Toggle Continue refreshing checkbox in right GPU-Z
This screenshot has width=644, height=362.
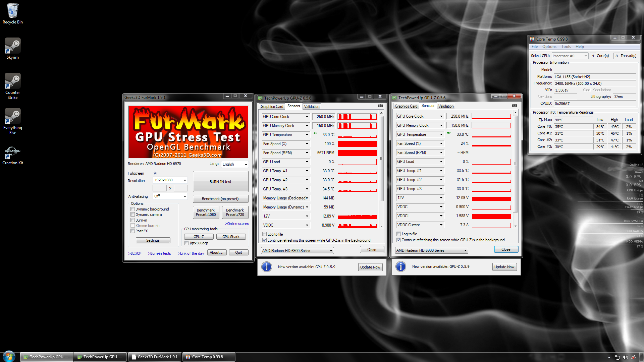[x=398, y=240]
